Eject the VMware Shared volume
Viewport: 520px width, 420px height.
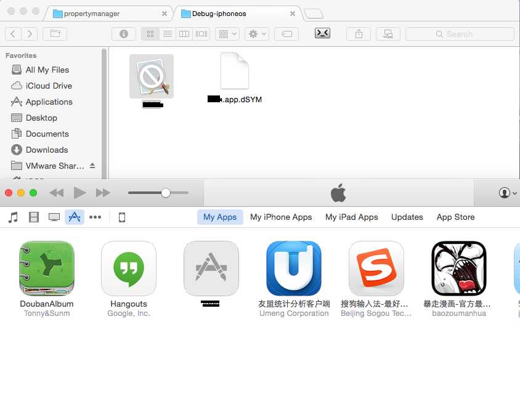(x=92, y=166)
